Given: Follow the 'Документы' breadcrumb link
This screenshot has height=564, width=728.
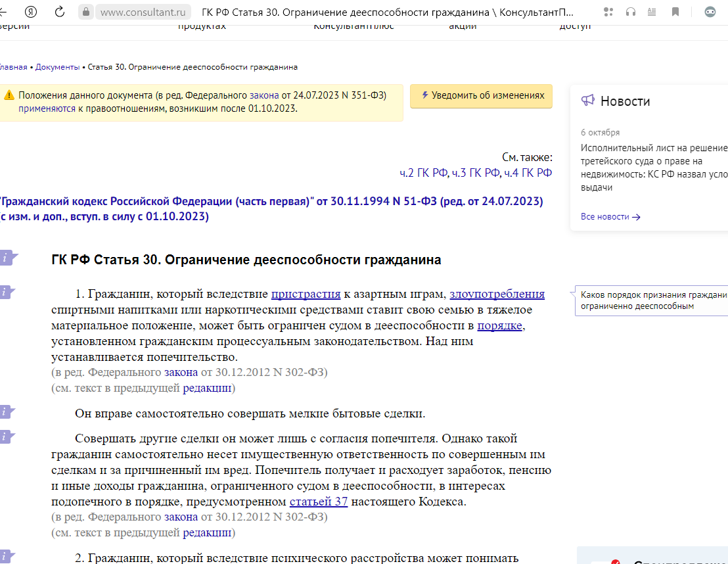Looking at the screenshot, I should pyautogui.click(x=58, y=67).
